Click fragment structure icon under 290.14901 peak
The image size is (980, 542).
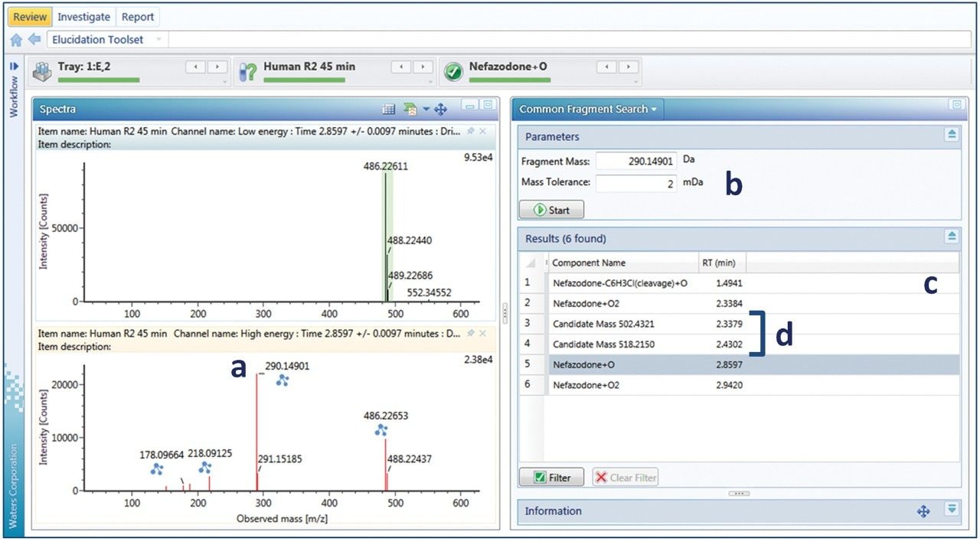click(283, 380)
